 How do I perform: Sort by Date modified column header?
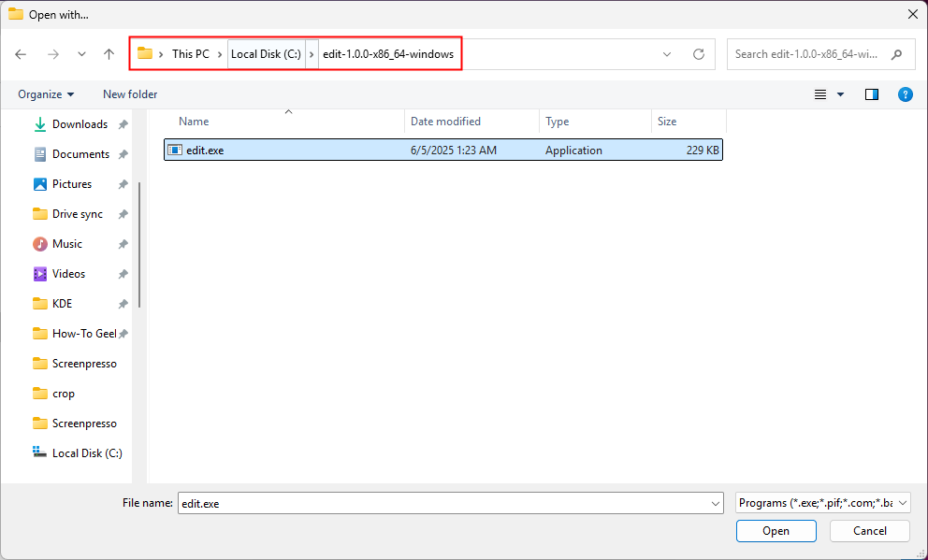(x=445, y=122)
